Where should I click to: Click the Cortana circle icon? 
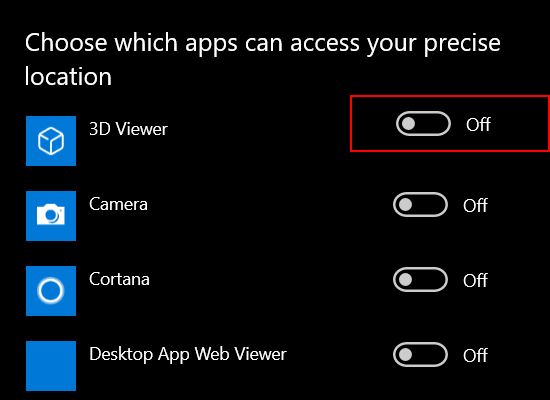tap(51, 291)
